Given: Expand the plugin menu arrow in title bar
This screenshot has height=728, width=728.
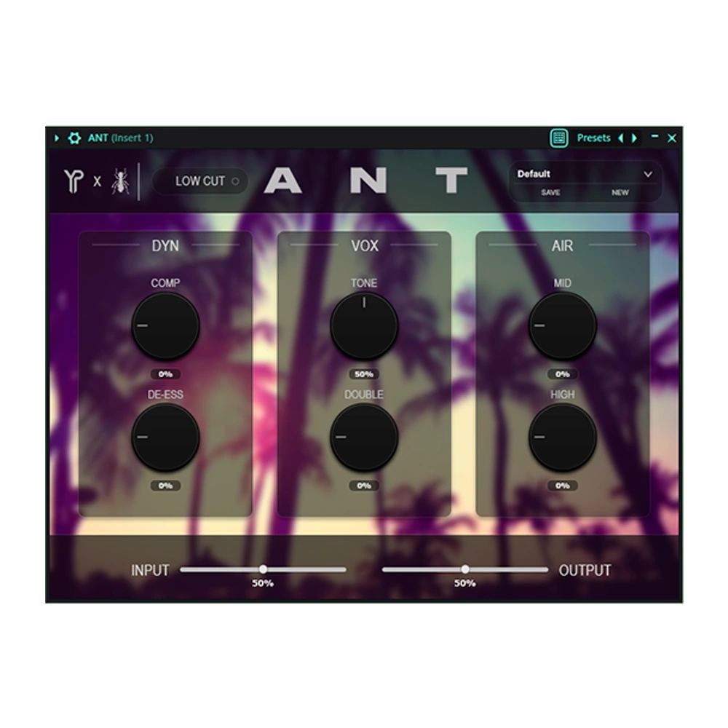Looking at the screenshot, I should click(x=57, y=138).
